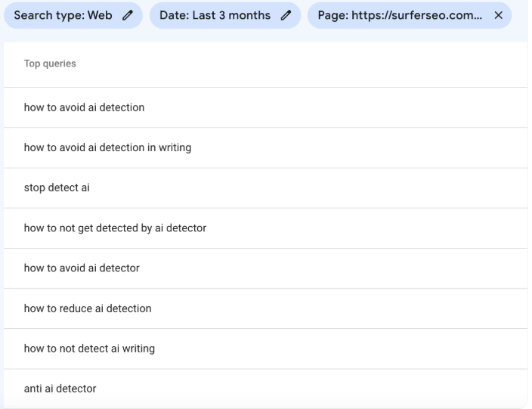The width and height of the screenshot is (532, 409).
Task: Select query 'how to avoid ai detection'
Action: coord(84,107)
